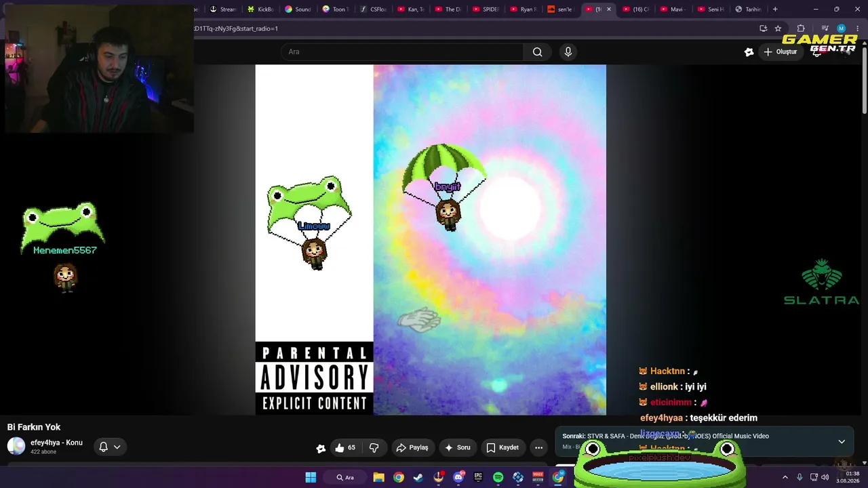
Task: Toggle notification bell for efey4hya channel
Action: click(109, 447)
